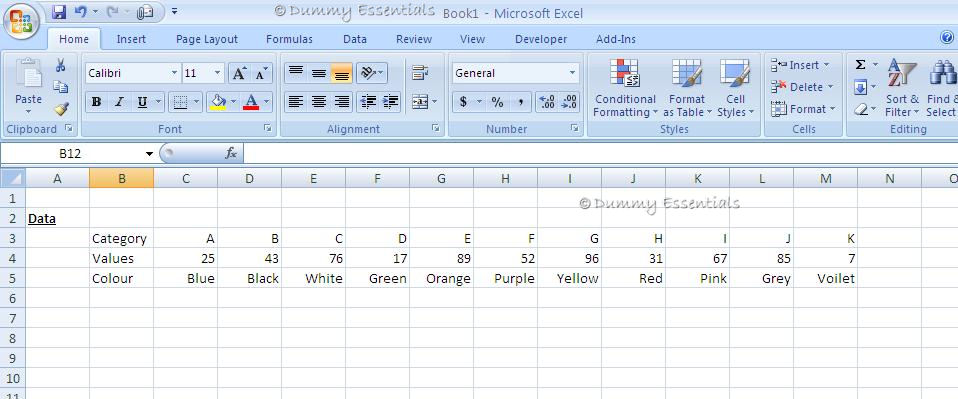This screenshot has width=958, height=399.
Task: Decrease font size with Shrink Font
Action: pos(260,73)
